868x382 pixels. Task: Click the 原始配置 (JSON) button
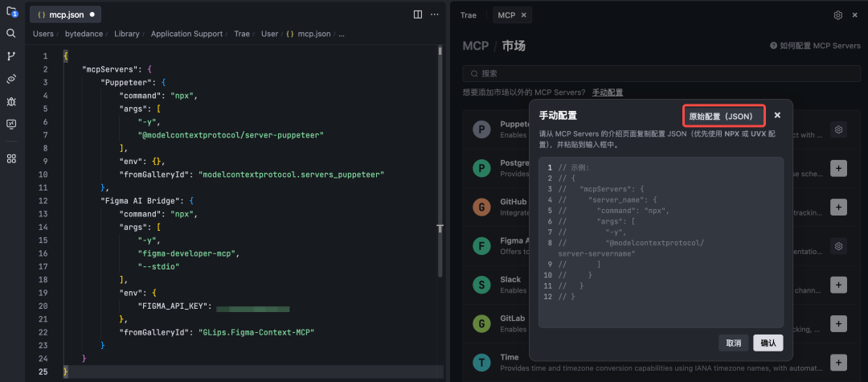pos(720,116)
